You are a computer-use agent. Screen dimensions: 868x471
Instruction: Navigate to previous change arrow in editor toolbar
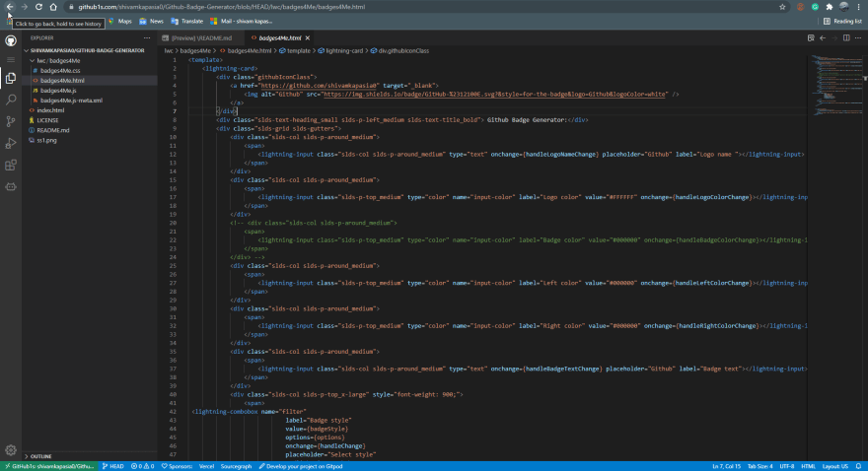coord(823,38)
